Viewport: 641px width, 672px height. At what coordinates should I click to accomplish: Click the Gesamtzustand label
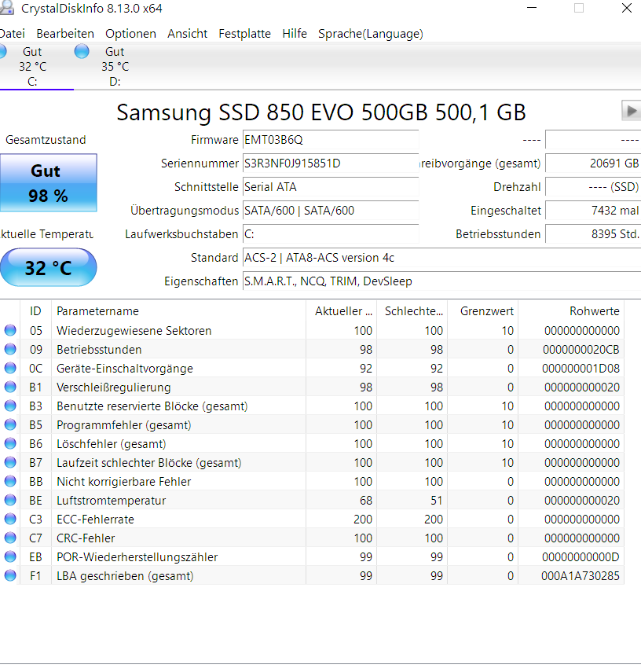(46, 140)
